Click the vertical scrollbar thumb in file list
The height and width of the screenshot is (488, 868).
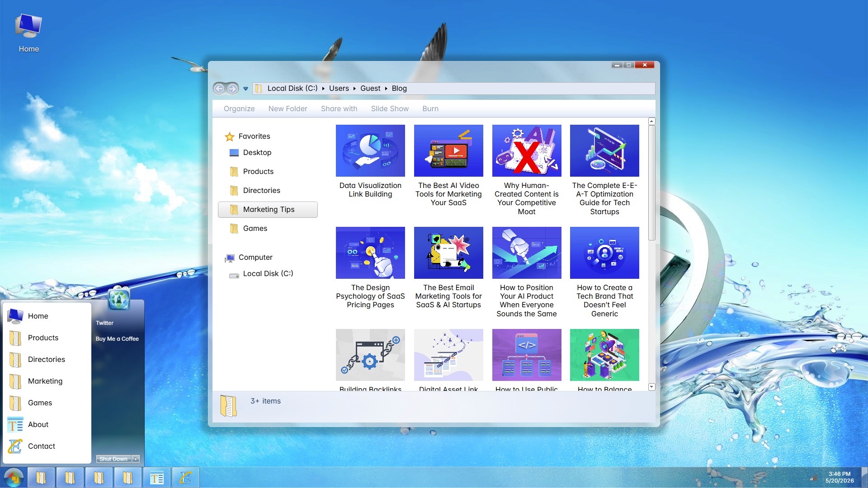click(x=651, y=183)
